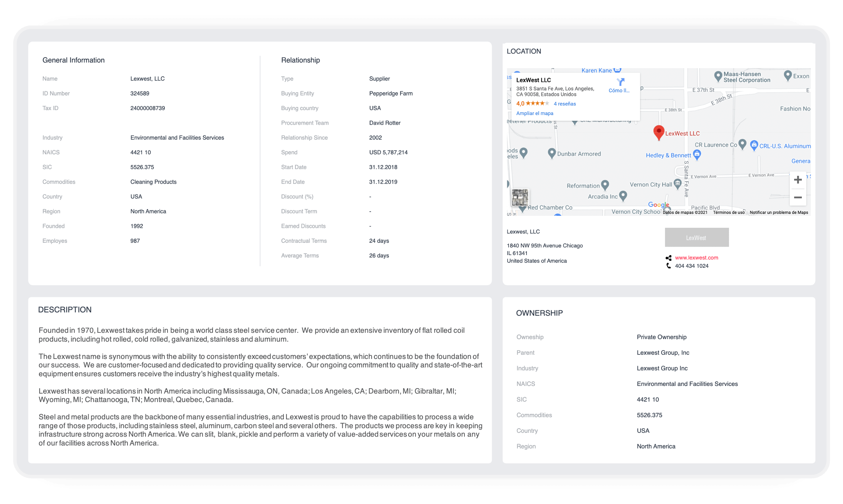
Task: Zoom in with the plus button on the map
Action: pos(798,179)
